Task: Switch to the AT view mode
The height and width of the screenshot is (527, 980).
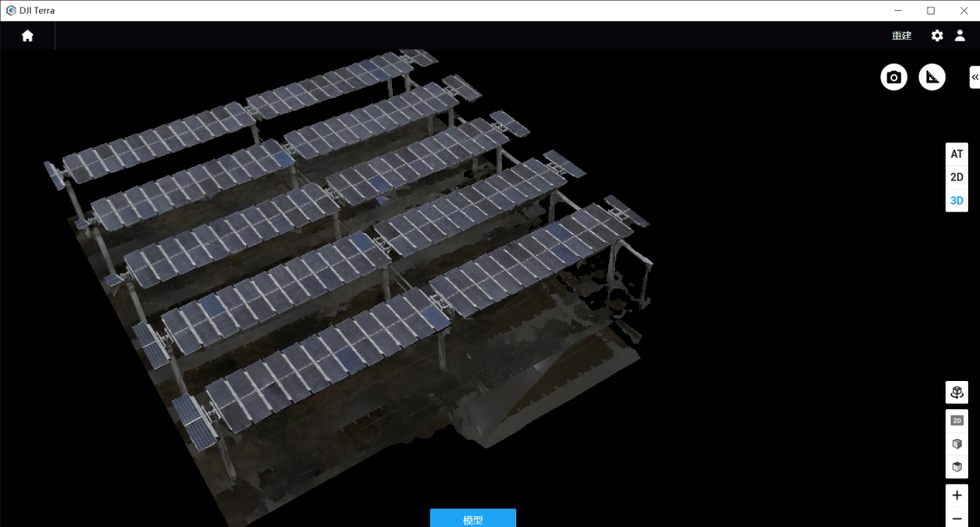Action: pyautogui.click(x=956, y=154)
